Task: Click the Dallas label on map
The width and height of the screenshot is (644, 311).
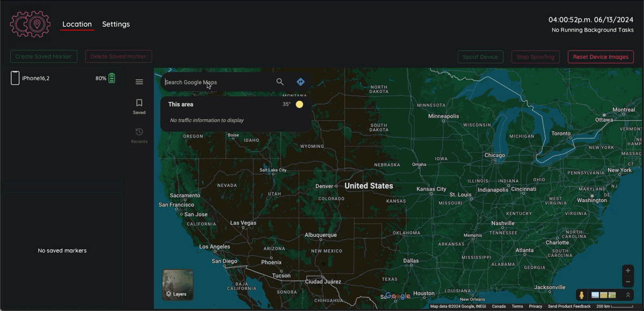Action: 411,261
